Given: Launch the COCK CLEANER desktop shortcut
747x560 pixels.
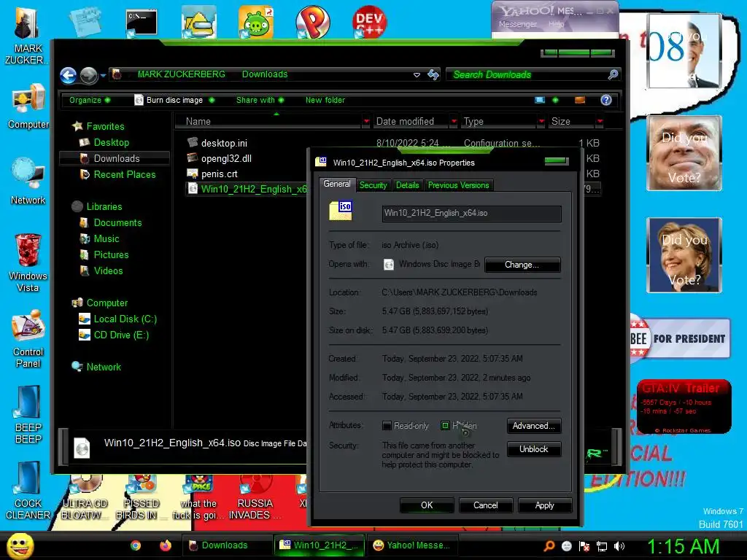Looking at the screenshot, I should [28, 491].
